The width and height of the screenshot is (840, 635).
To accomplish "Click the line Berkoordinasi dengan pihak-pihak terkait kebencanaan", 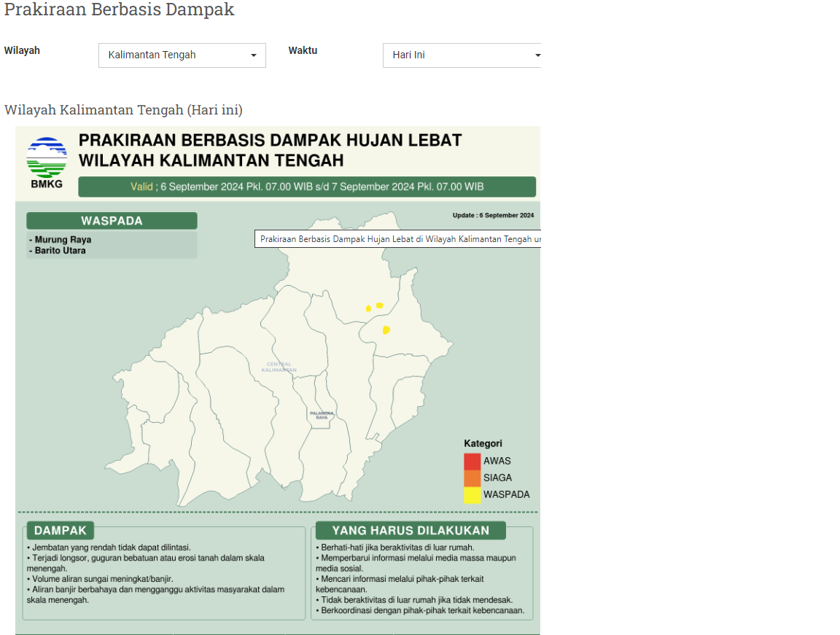I will point(420,610).
